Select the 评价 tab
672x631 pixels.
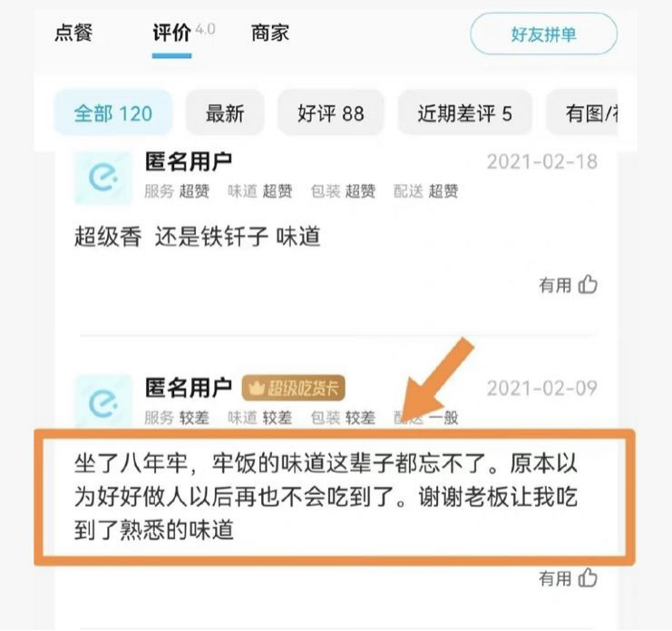[x=172, y=33]
